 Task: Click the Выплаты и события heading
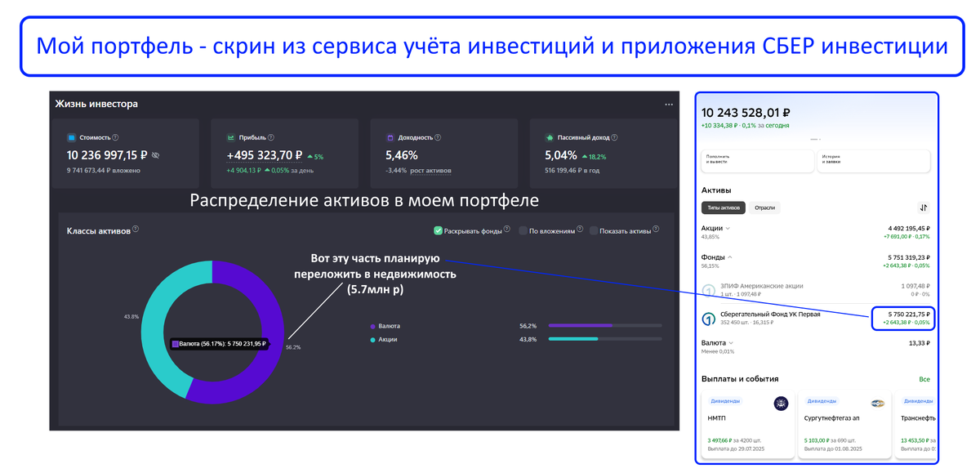point(740,379)
